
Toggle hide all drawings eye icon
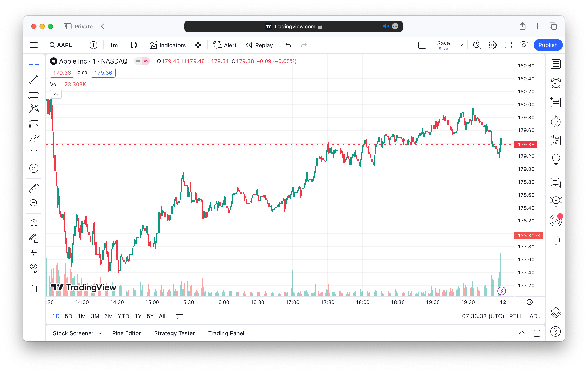(x=34, y=268)
